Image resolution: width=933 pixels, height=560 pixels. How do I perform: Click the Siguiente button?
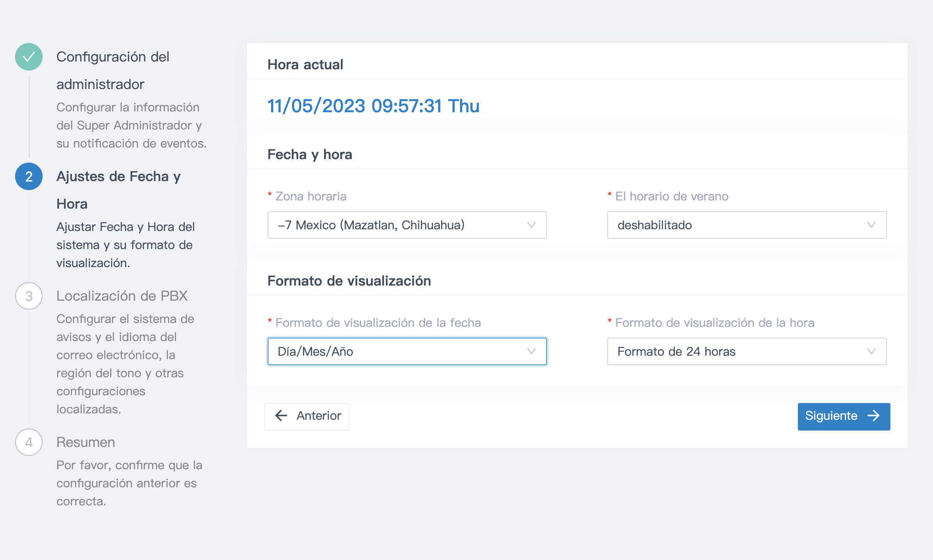tap(844, 416)
